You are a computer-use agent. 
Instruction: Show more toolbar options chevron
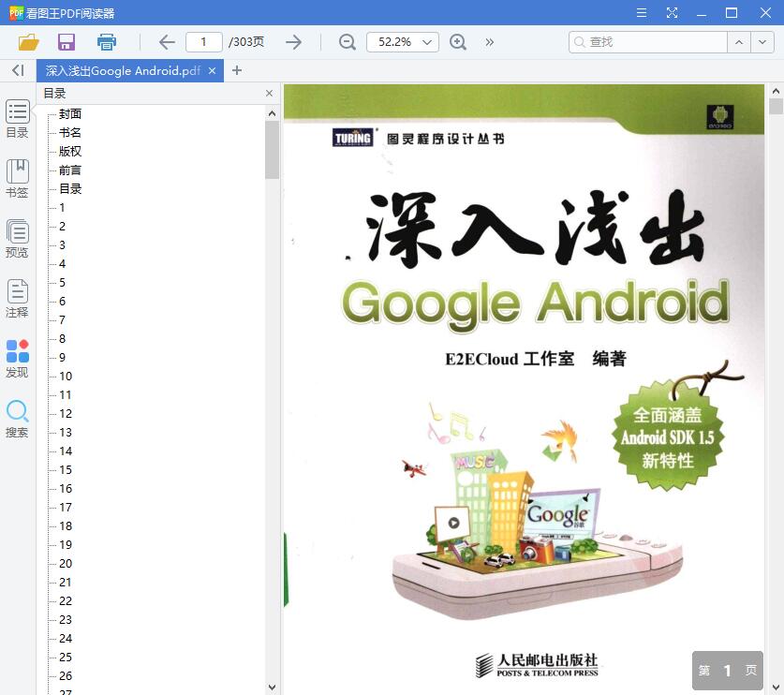tap(490, 42)
